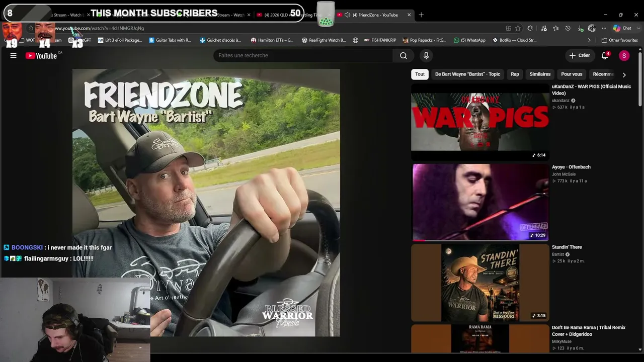This screenshot has width=644, height=362.
Task: Focus the Faites une recherche search box
Action: 303,55
